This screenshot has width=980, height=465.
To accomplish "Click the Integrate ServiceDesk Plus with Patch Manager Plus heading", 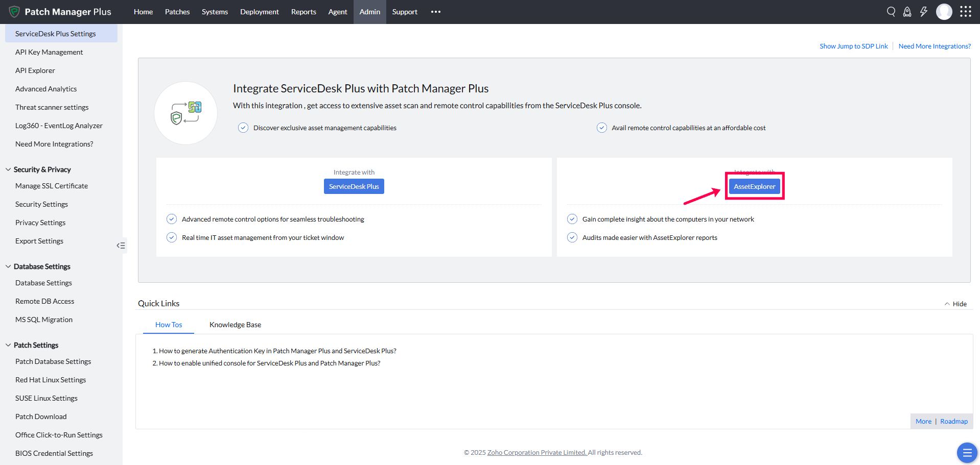I will (x=361, y=88).
